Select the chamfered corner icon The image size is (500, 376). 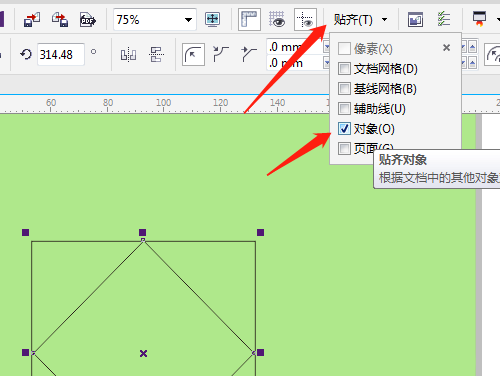click(249, 54)
